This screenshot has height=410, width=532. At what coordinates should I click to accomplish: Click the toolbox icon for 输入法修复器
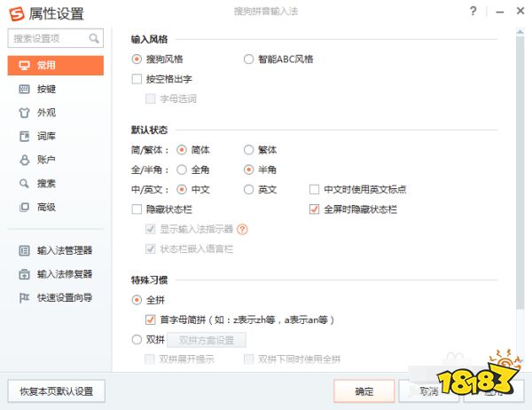pos(24,274)
